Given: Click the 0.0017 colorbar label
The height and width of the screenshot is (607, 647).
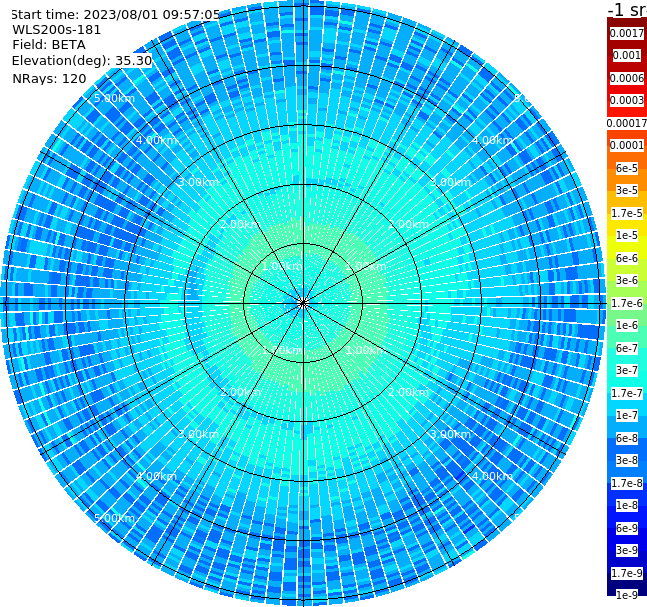Looking at the screenshot, I should pyautogui.click(x=627, y=33).
